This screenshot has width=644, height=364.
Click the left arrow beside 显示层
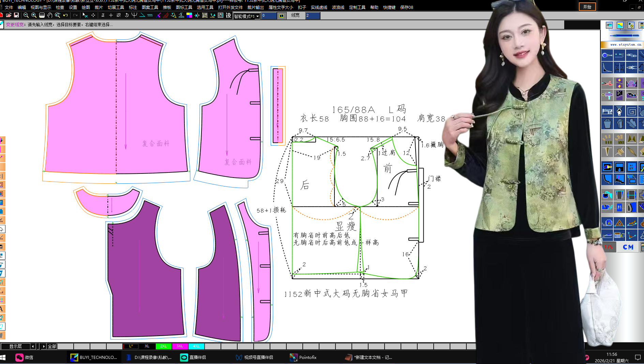(33, 346)
